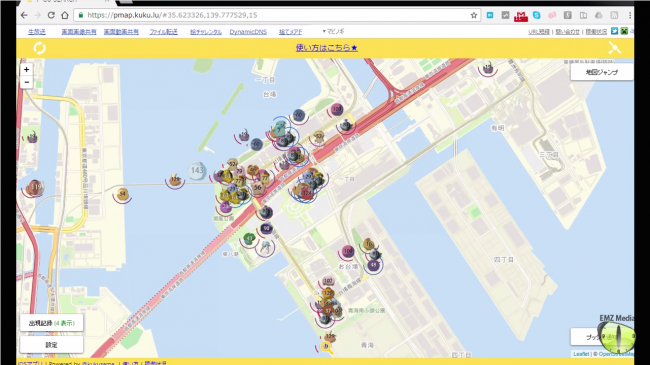The width and height of the screenshot is (650, 365).
Task: Open the Skype extension icon
Action: coord(536,15)
